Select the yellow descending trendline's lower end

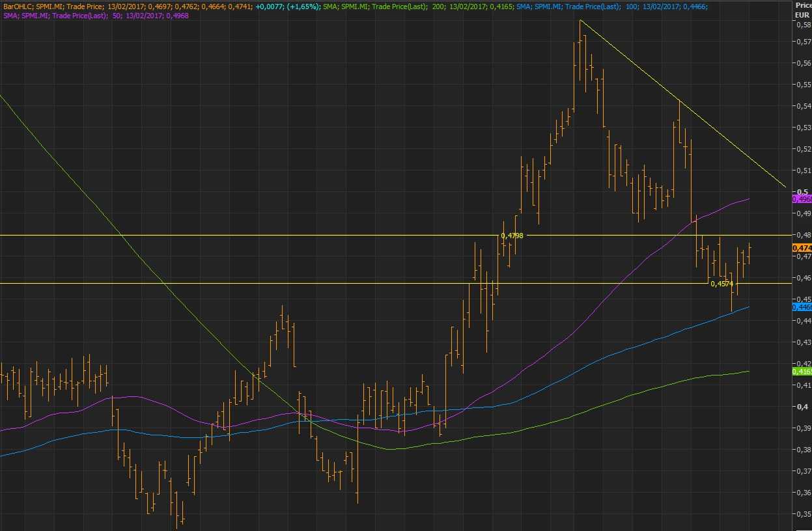click(x=785, y=187)
